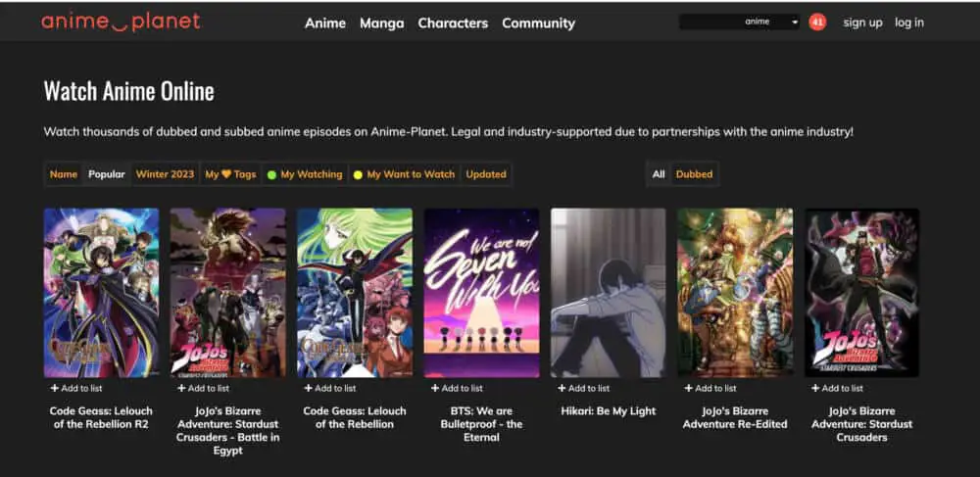980x477 pixels.
Task: Click plus icon for Code Geass R2 Add to list
Action: point(54,388)
